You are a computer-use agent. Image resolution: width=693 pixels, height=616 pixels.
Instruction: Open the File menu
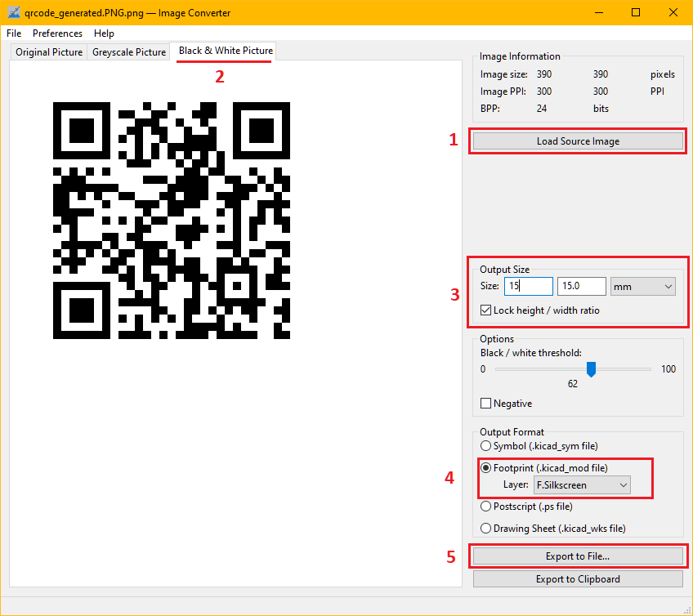[x=13, y=33]
